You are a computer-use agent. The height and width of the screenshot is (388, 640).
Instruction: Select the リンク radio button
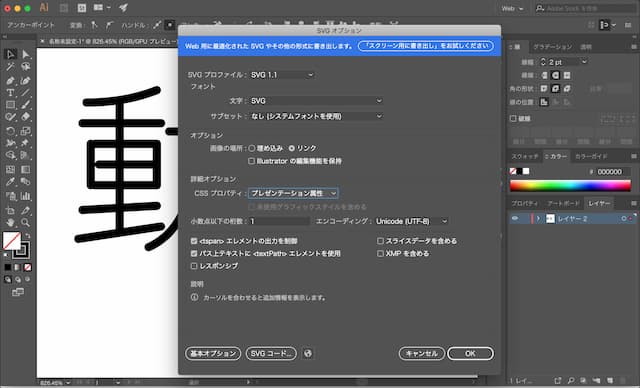click(292, 148)
